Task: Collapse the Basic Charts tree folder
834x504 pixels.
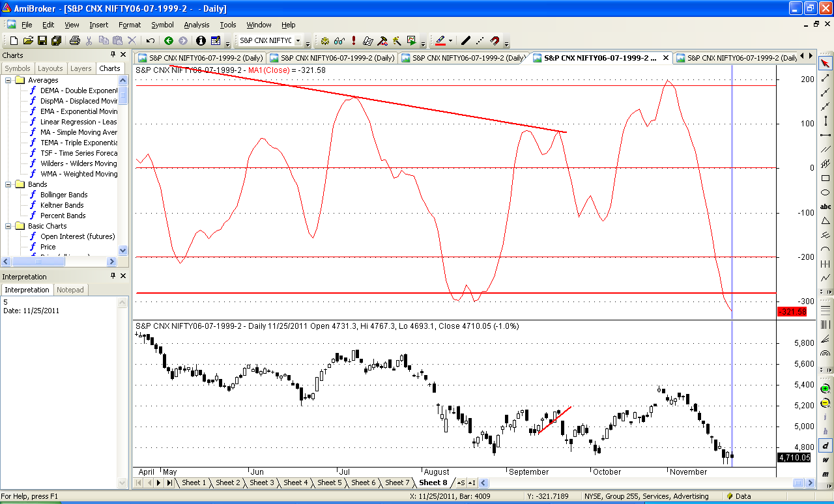Action: pos(8,226)
